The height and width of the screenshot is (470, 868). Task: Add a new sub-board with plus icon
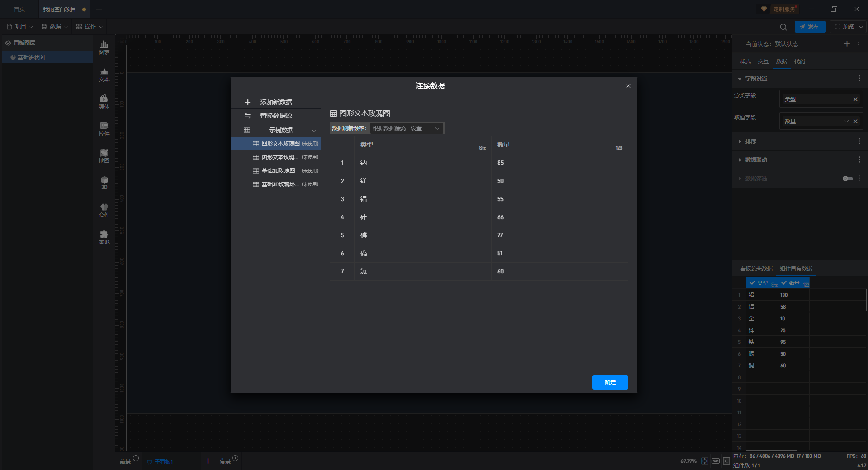[x=208, y=461]
